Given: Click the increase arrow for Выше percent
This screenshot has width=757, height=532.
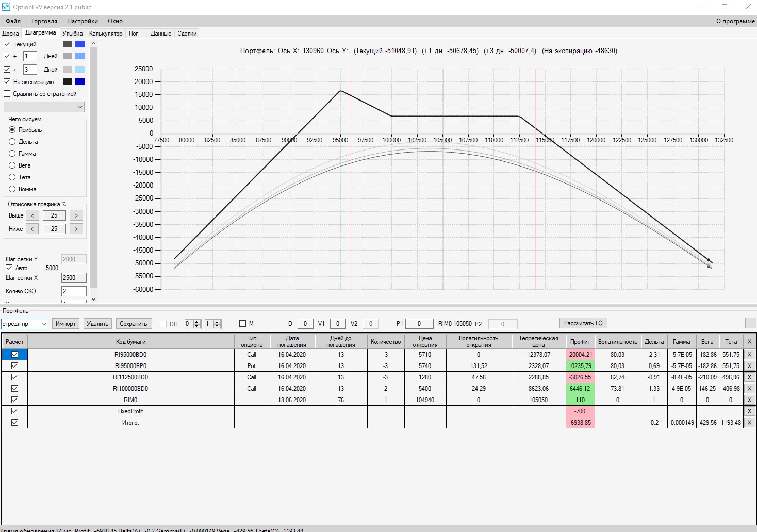Looking at the screenshot, I should click(76, 215).
